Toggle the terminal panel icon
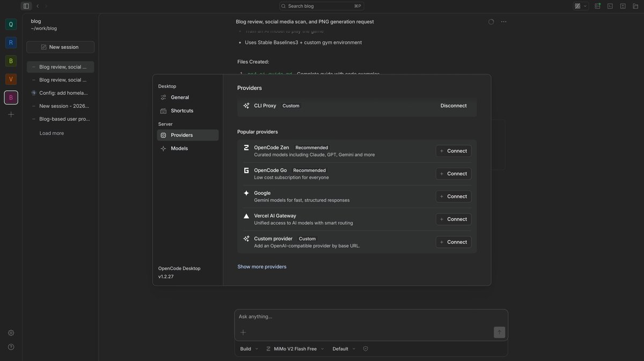Viewport: 644px width, 361px height. (610, 6)
